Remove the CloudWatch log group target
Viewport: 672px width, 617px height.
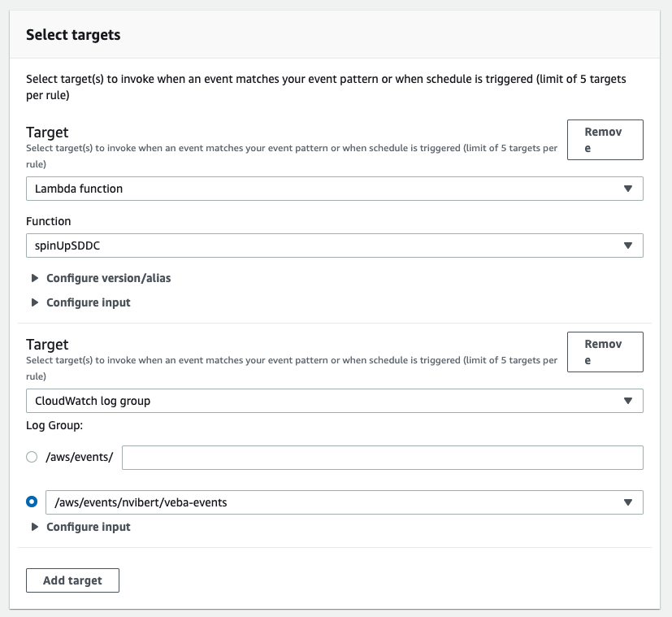(x=605, y=352)
